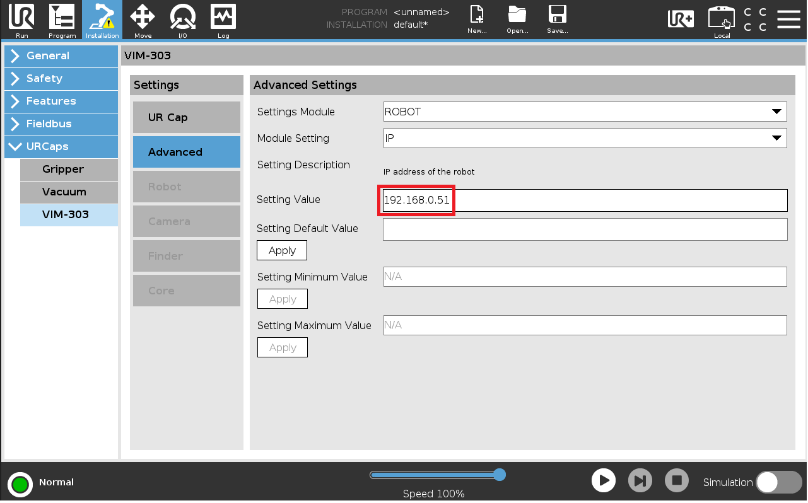Screen dimensions: 808x503
Task: Expand the Features section
Action: (x=61, y=101)
